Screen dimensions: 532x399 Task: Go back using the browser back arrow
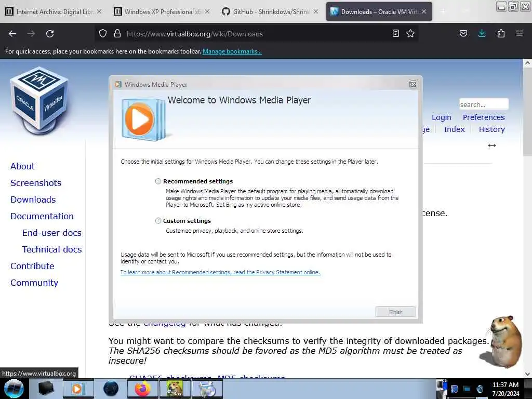[12, 34]
